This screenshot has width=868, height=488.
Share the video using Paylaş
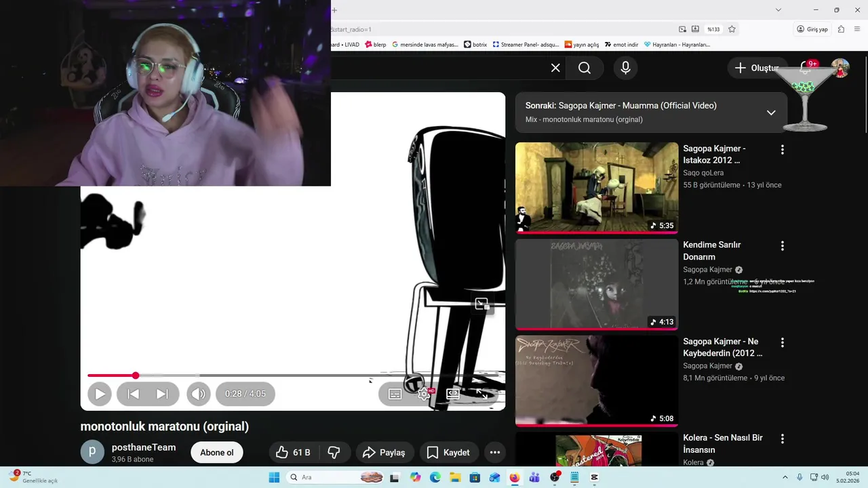click(384, 453)
